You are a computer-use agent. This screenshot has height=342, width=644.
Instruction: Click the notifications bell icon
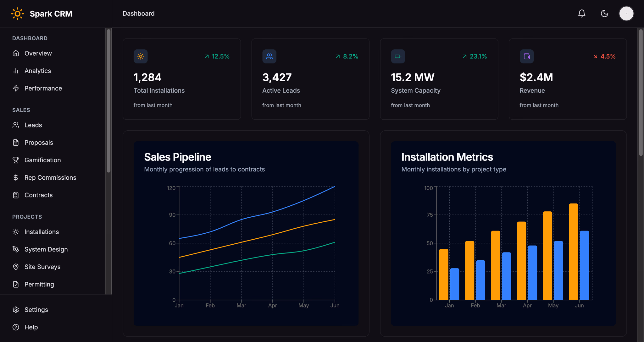tap(582, 14)
